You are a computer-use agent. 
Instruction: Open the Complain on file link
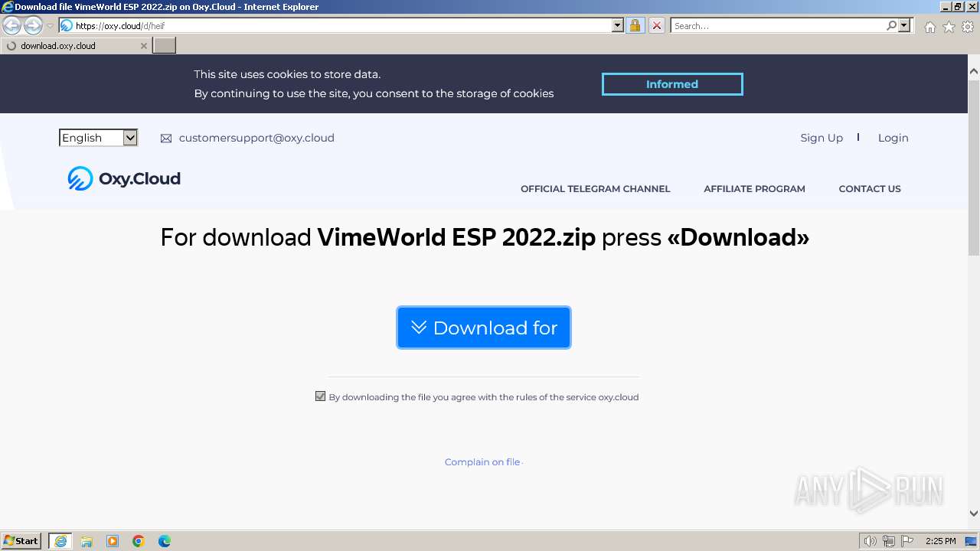(x=482, y=462)
